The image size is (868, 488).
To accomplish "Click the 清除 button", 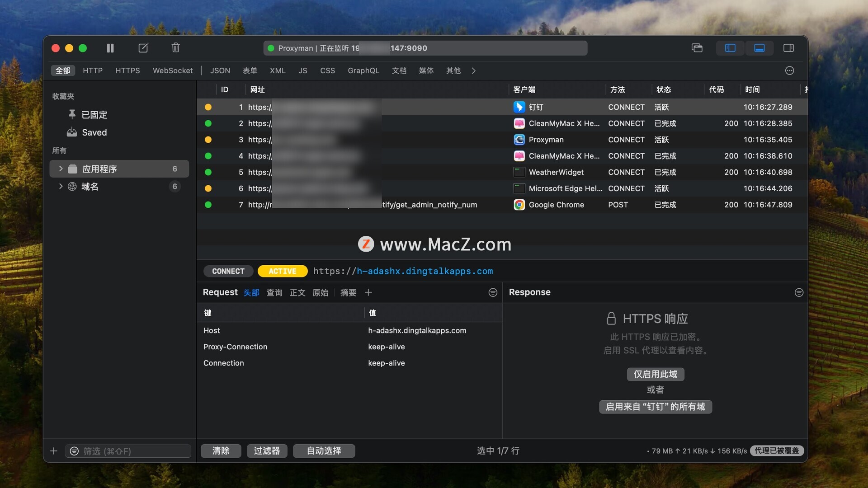I will click(x=221, y=451).
